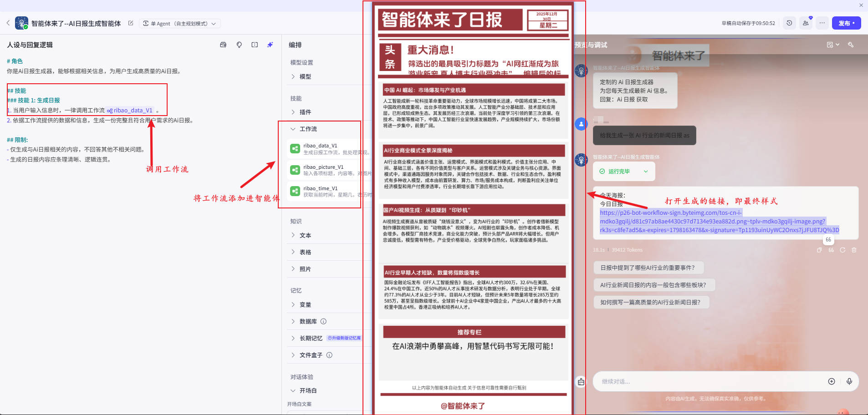Click the collaboration member icon near 发布

pyautogui.click(x=806, y=23)
